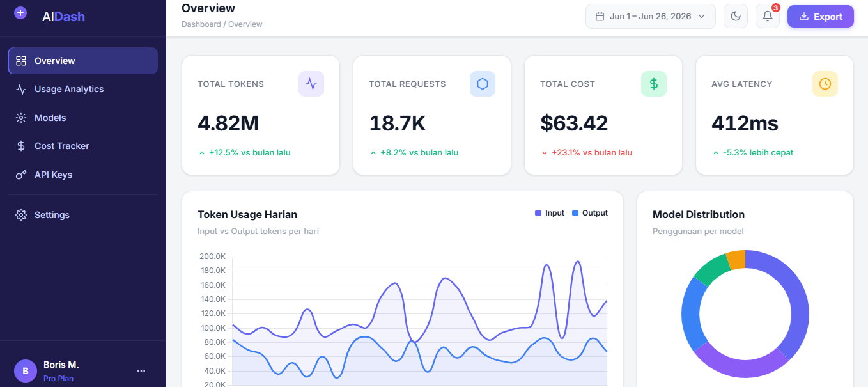Click the 18.7K total requests value

tap(397, 123)
